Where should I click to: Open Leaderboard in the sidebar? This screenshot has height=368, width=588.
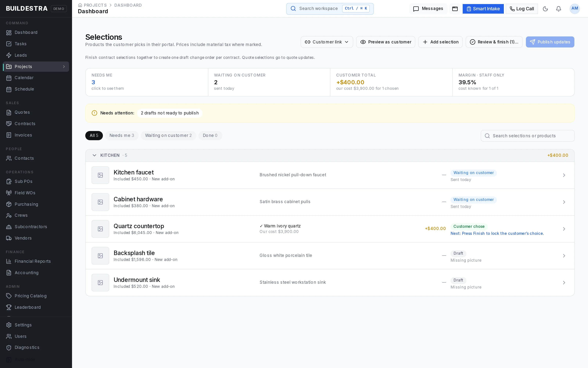tap(36, 307)
